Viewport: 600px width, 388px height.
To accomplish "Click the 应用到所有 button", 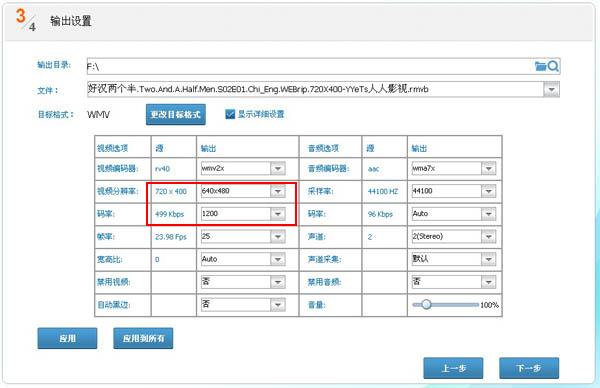I will (143, 338).
